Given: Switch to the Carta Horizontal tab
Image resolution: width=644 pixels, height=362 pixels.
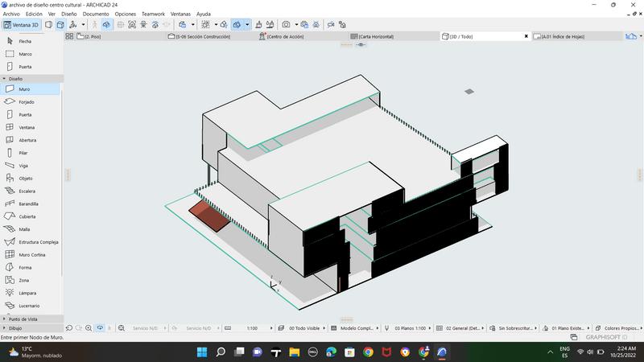Looking at the screenshot, I should point(376,36).
